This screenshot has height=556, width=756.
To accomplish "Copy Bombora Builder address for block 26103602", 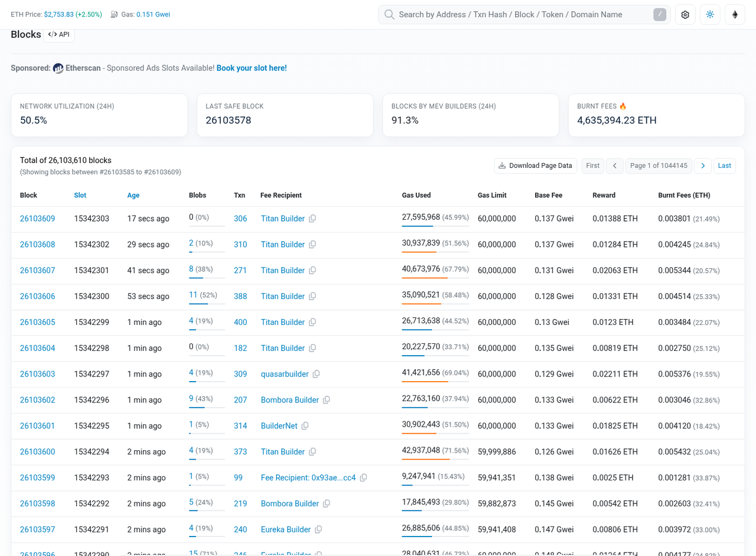I will pyautogui.click(x=326, y=401).
